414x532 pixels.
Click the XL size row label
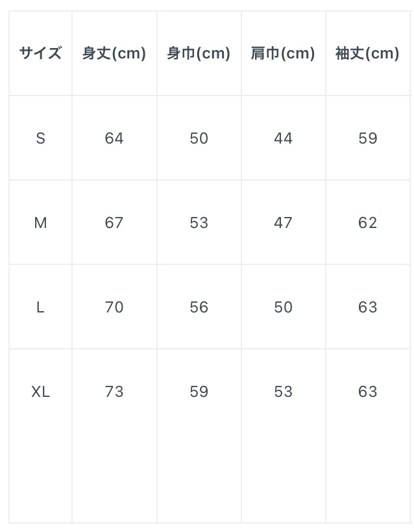[40, 392]
